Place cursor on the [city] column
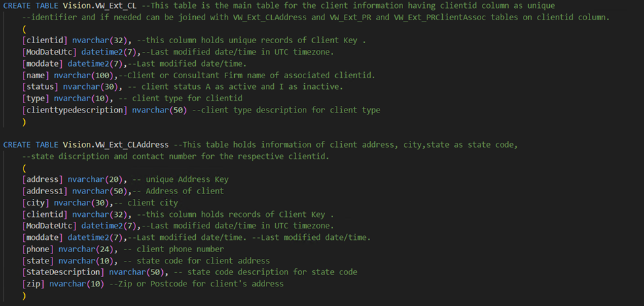This screenshot has height=306, width=644. pos(35,202)
